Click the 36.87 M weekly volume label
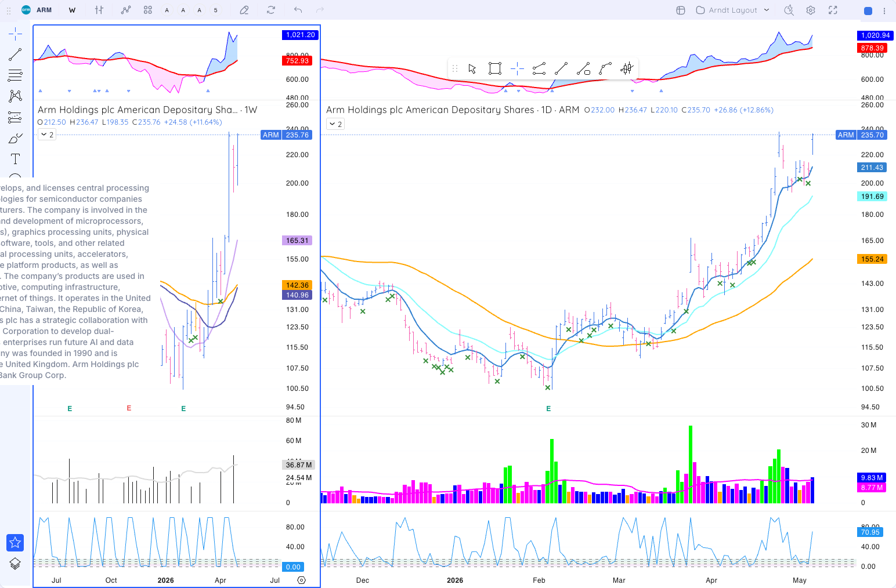The image size is (896, 588). (x=299, y=465)
